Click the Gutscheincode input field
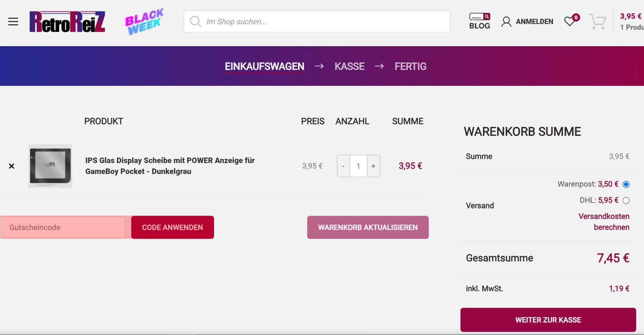644x335 pixels. coord(63,227)
